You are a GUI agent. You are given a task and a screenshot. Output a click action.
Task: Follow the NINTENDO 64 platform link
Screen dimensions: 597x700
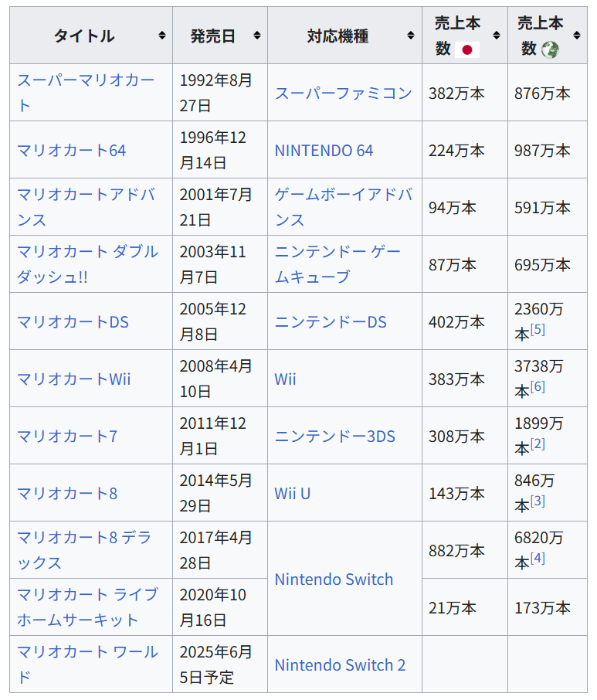click(324, 151)
